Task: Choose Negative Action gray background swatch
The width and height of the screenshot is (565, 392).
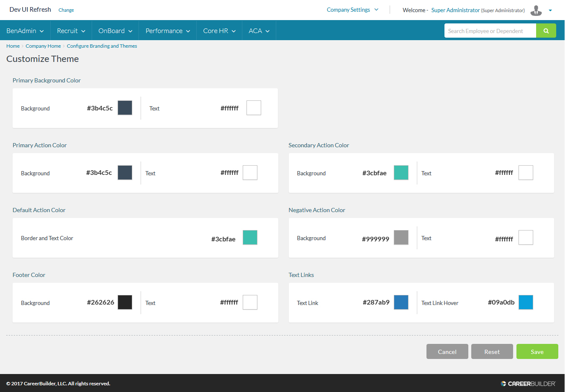Action: pos(401,238)
